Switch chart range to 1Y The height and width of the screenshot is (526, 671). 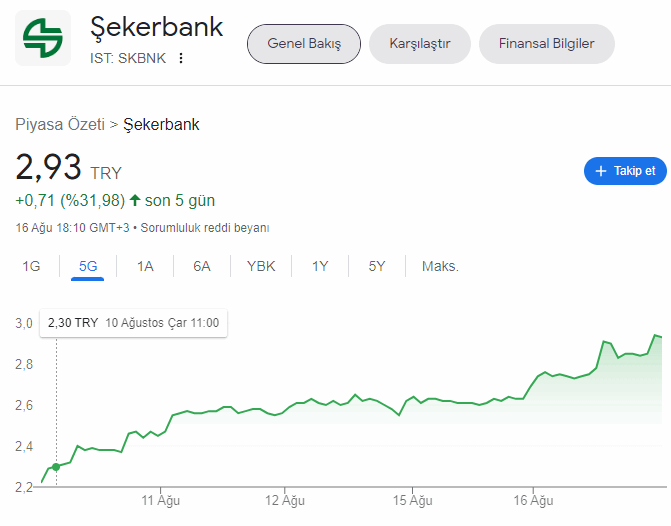[320, 266]
